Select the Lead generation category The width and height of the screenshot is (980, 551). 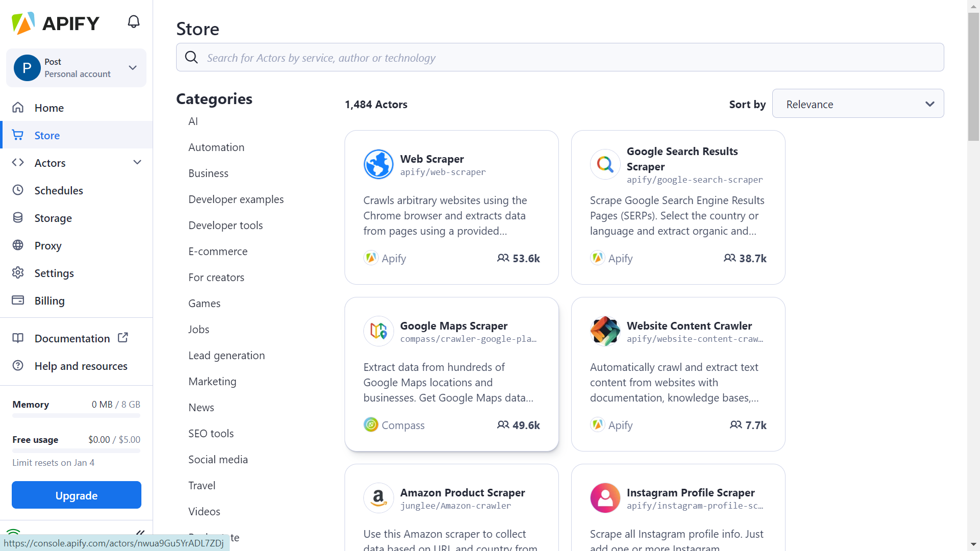point(227,355)
